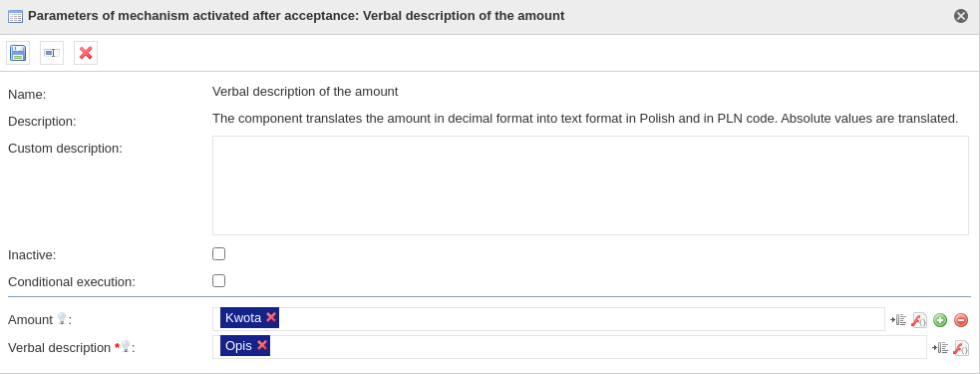Open the variable picker for the Amount row

[x=898, y=320]
